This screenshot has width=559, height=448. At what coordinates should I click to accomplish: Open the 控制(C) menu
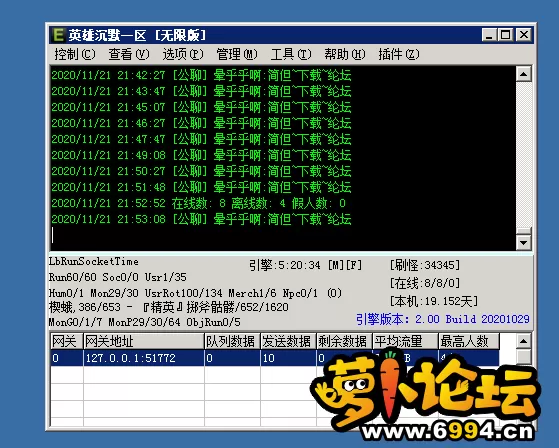click(75, 55)
